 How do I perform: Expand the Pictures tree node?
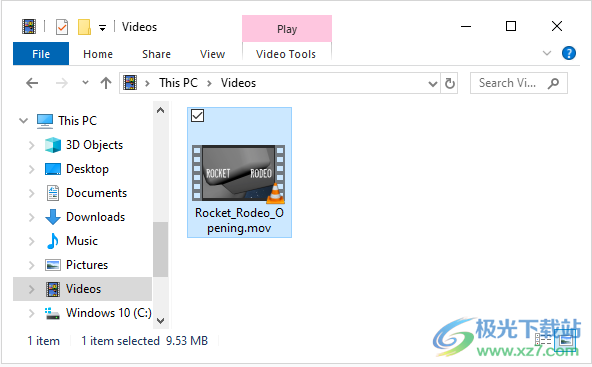[x=32, y=265]
